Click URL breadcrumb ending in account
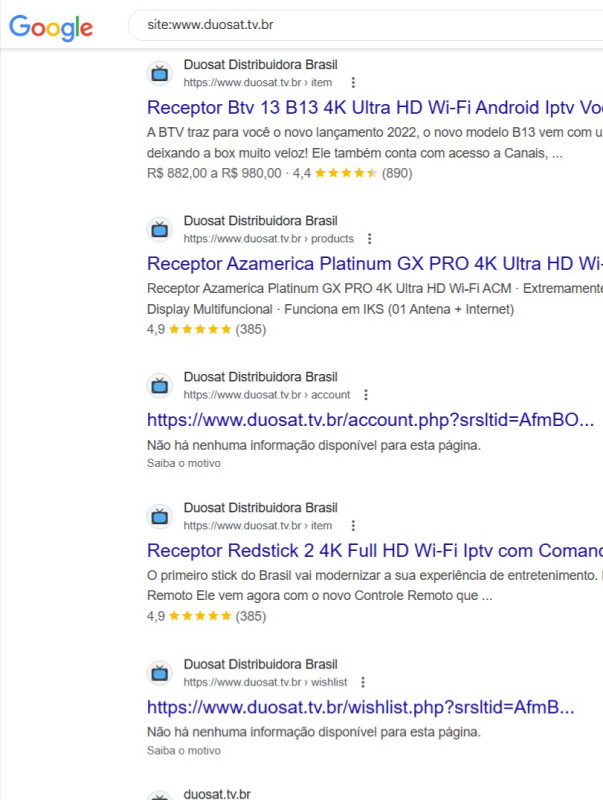 (267, 395)
